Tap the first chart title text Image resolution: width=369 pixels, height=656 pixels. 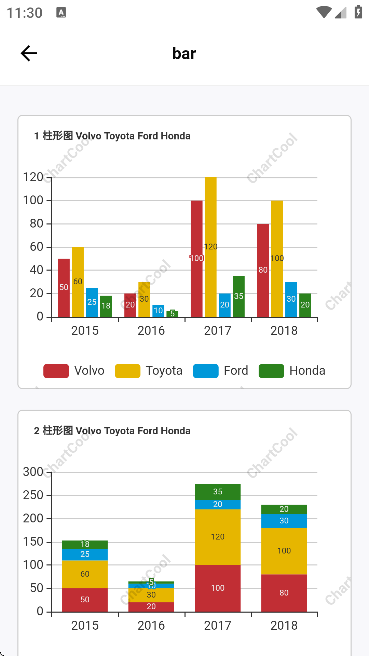(x=112, y=136)
